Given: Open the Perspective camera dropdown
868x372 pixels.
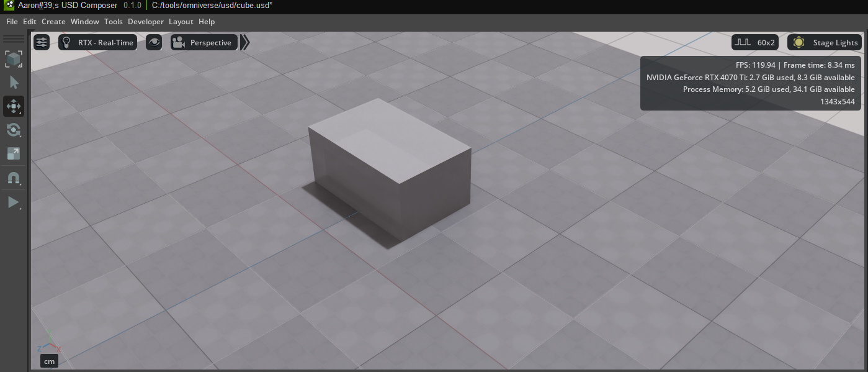Looking at the screenshot, I should [204, 42].
